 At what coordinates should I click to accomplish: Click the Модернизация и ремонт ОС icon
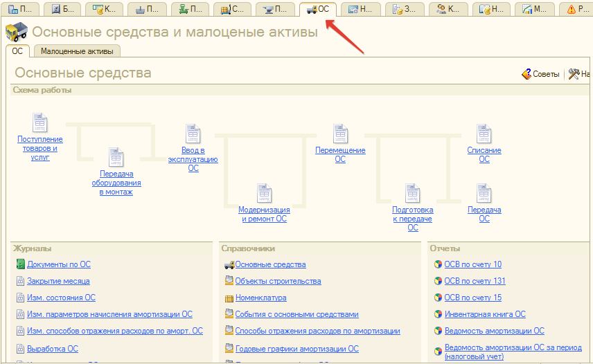click(264, 194)
